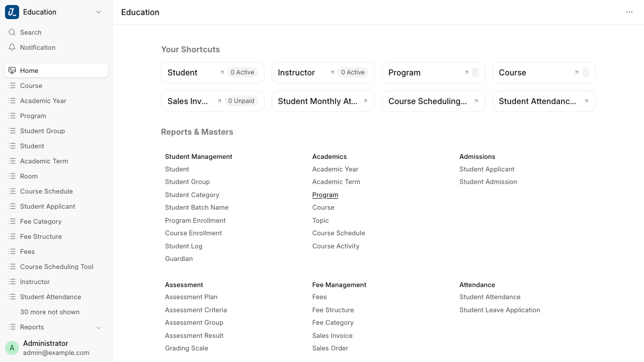The width and height of the screenshot is (644, 362).
Task: Click the arrow on Student Monthly Attendance shortcut
Action: [x=365, y=101]
